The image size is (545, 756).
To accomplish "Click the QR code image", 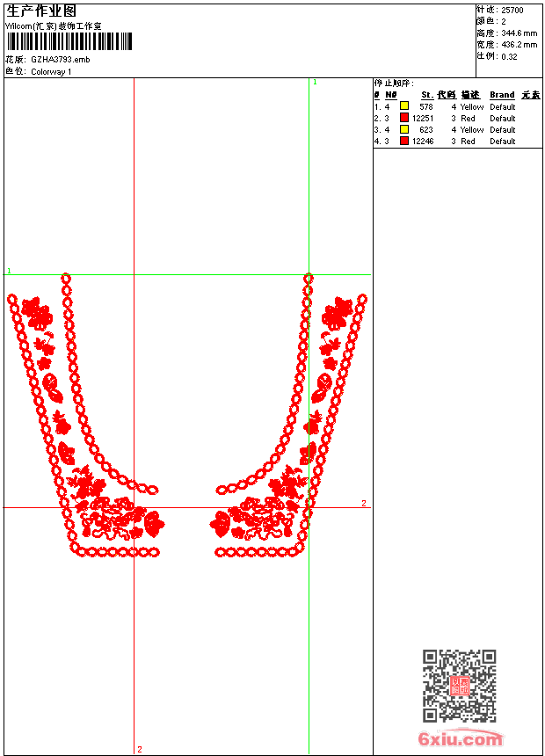I will coord(459,686).
